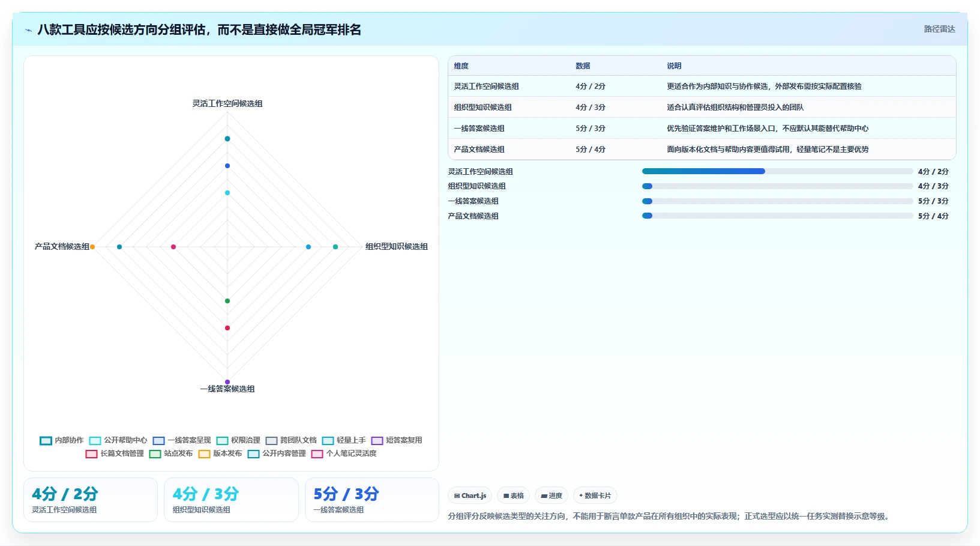Click the 灵活工作空间候选组 progress bar
Screen dimensions: 980x546
tap(777, 171)
